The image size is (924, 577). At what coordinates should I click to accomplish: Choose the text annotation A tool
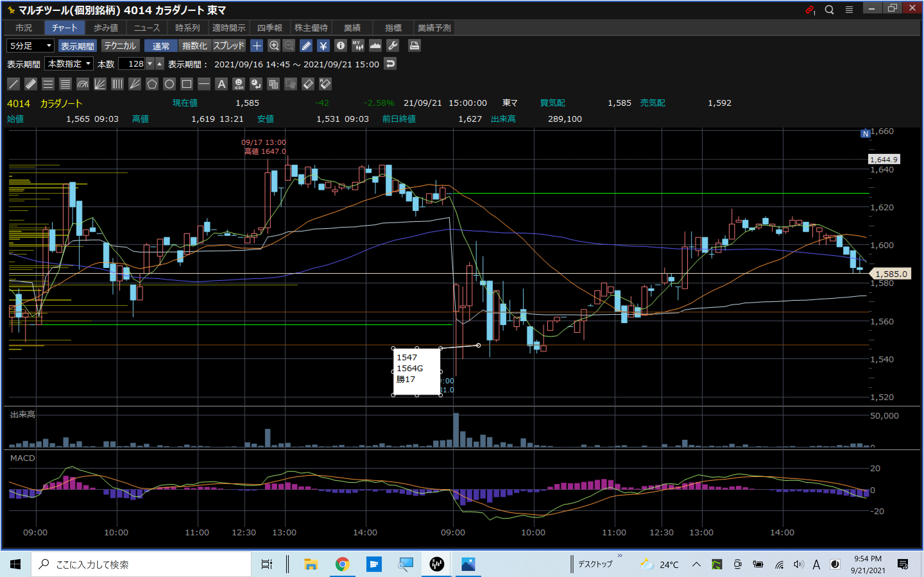click(221, 84)
